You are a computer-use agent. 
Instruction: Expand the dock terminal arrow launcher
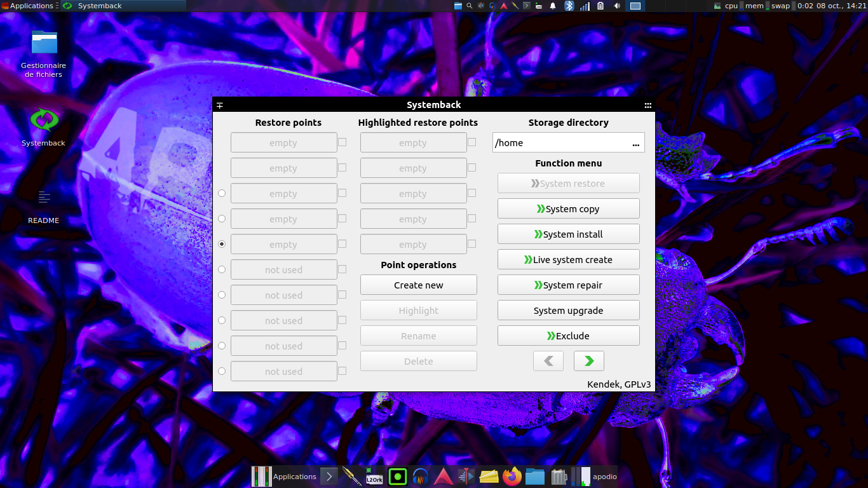click(329, 477)
